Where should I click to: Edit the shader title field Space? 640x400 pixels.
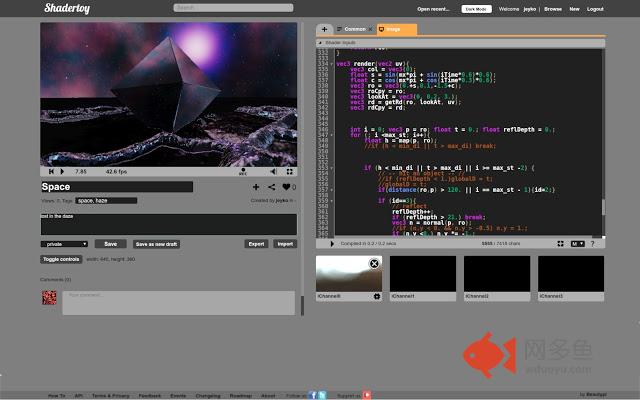click(x=117, y=187)
